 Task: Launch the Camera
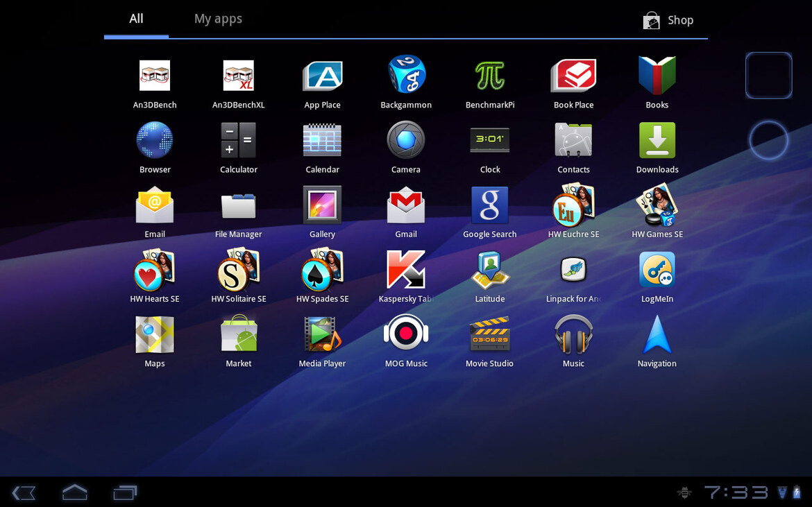pyautogui.click(x=406, y=140)
